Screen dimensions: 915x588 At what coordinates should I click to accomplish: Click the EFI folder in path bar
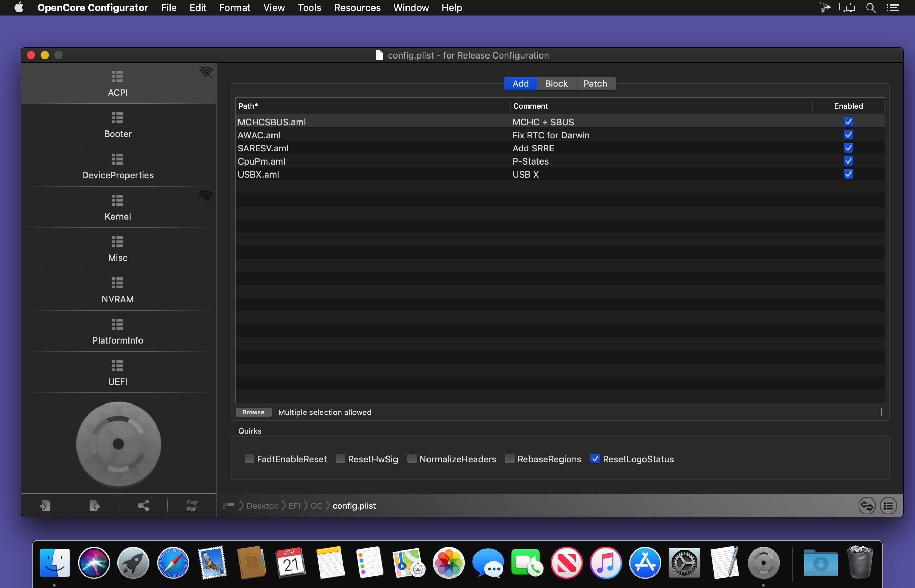click(x=294, y=506)
